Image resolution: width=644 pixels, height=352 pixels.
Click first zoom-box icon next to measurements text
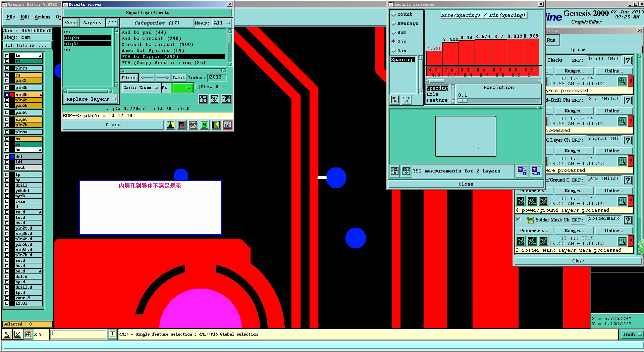522,171
